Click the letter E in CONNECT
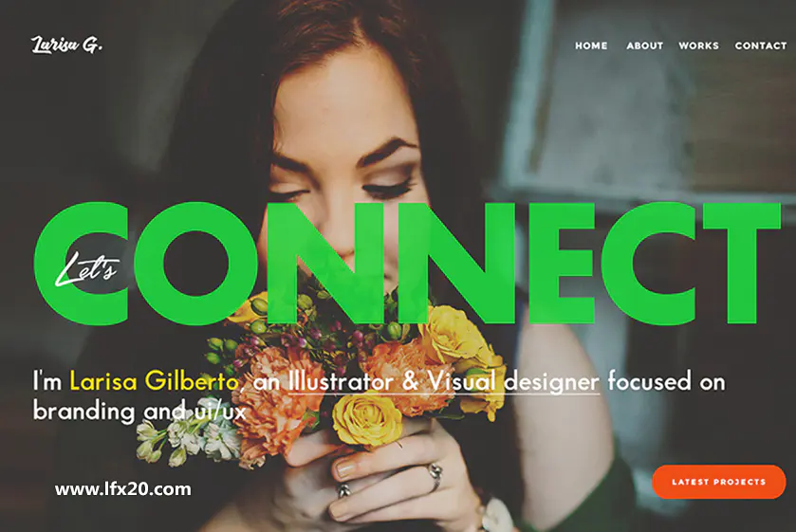Viewport: 796px width, 532px height. (x=562, y=263)
